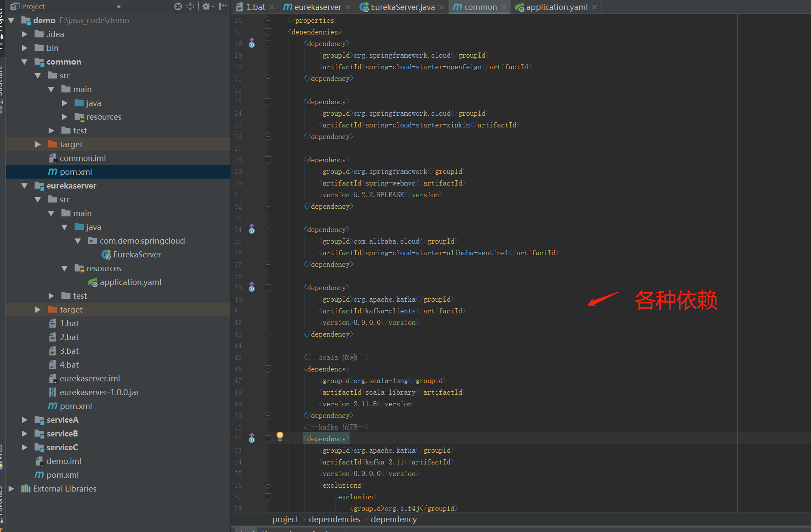The height and width of the screenshot is (532, 811).
Task: Click the collapse all icon in Project toolbar
Action: [x=190, y=6]
